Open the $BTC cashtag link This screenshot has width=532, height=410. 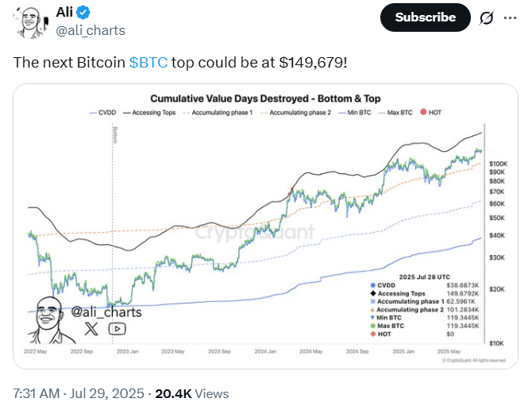(148, 62)
